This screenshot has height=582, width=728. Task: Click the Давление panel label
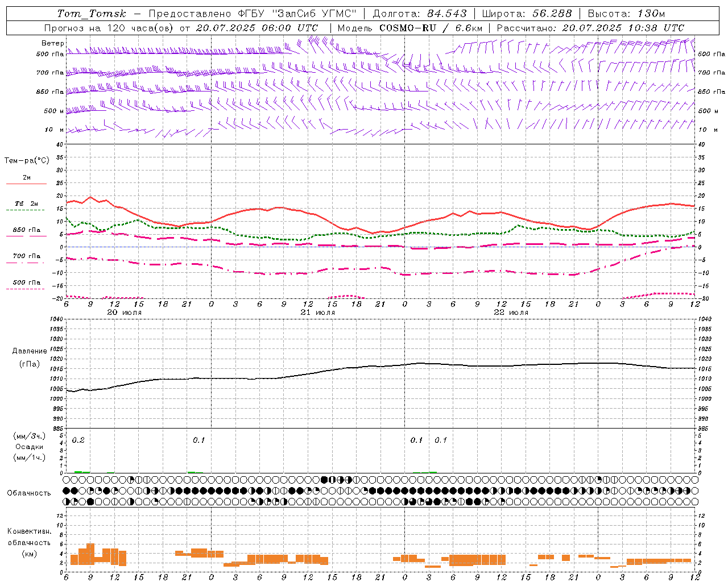tap(30, 351)
